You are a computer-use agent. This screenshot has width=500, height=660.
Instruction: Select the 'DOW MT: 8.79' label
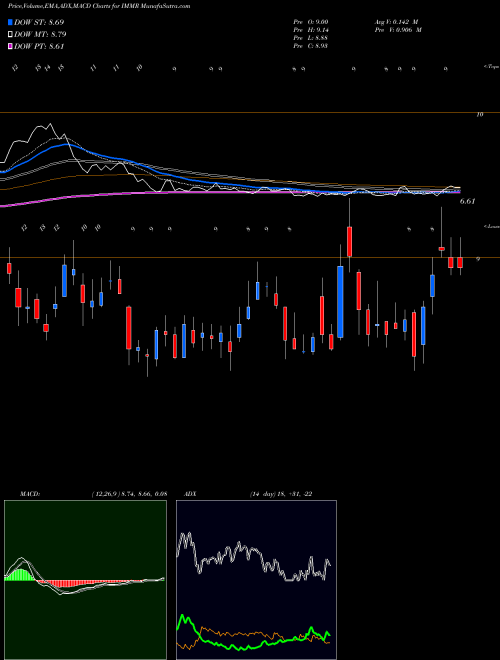tap(40, 35)
